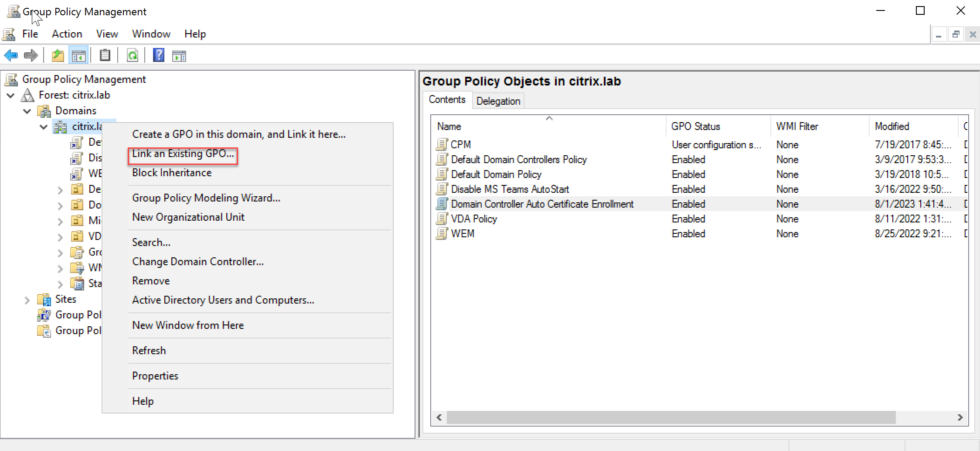980x451 pixels.
Task: Select the Disable MS Teams AutoStart GPO
Action: 510,189
